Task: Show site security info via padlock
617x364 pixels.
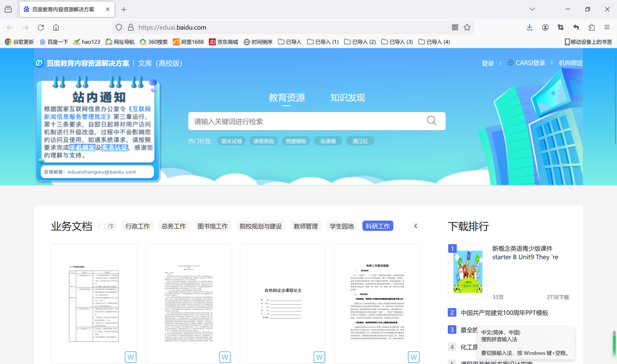Action: (x=131, y=27)
